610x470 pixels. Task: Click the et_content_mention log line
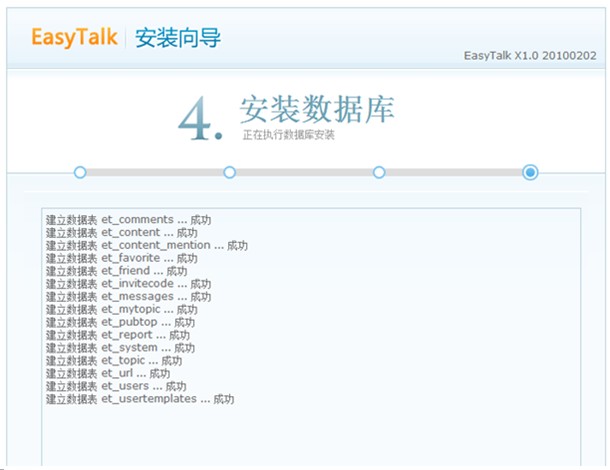tap(147, 246)
